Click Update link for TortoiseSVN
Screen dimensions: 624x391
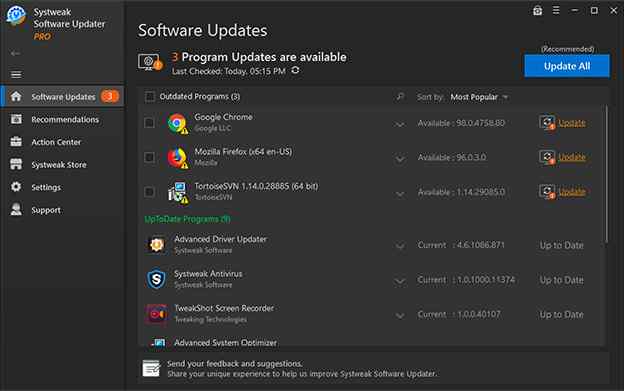572,192
